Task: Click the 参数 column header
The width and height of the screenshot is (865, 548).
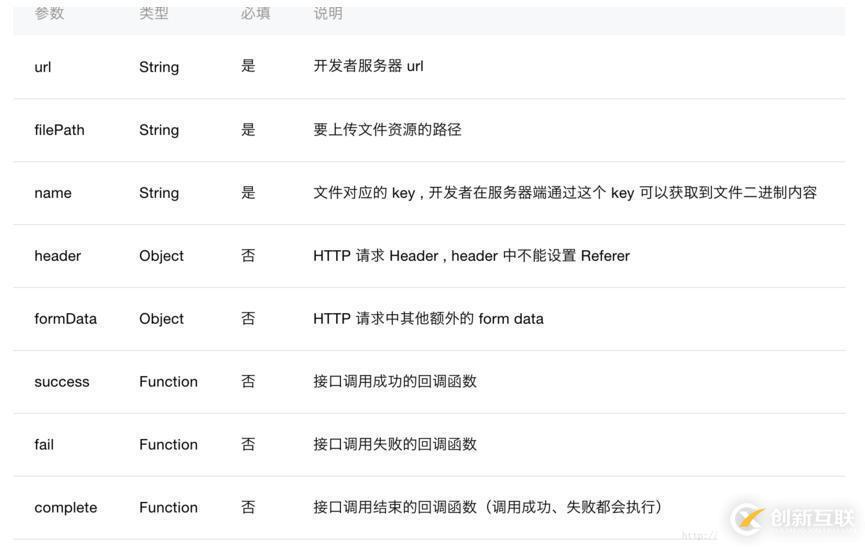Action: pyautogui.click(x=49, y=14)
